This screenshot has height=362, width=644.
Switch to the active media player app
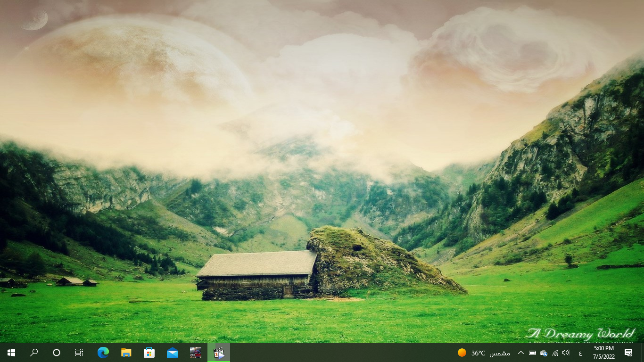pos(219,353)
